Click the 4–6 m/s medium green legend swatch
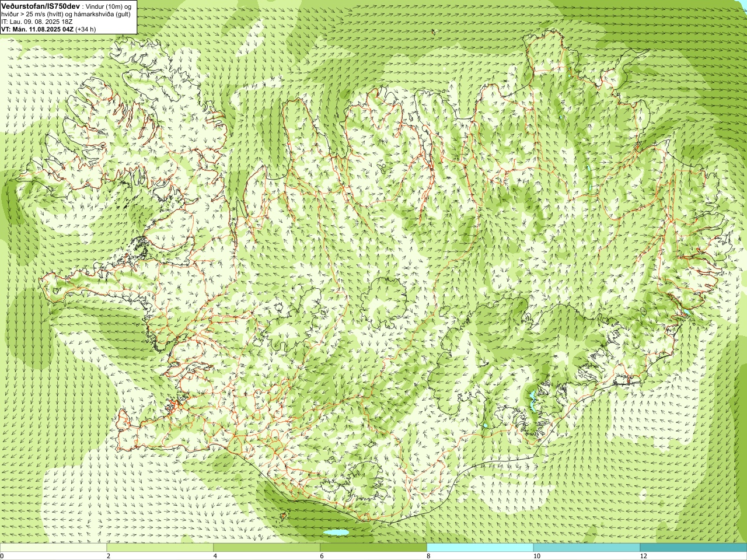The width and height of the screenshot is (747, 560). (267, 548)
